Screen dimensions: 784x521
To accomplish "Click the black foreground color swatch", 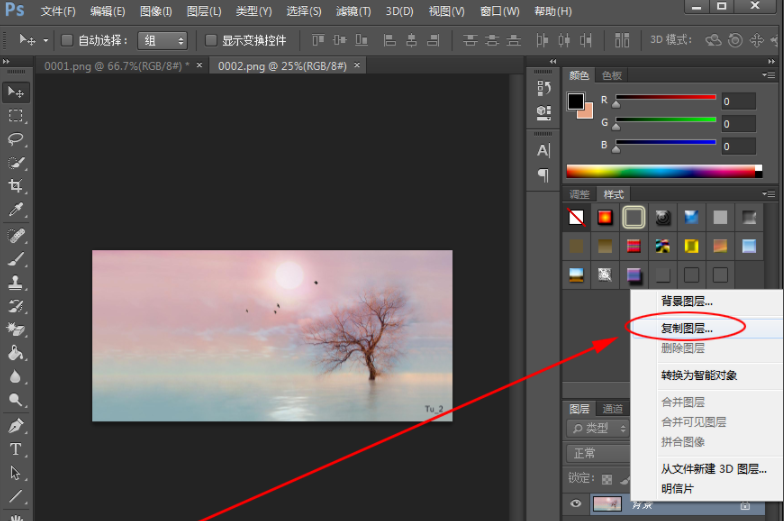I will click(576, 101).
